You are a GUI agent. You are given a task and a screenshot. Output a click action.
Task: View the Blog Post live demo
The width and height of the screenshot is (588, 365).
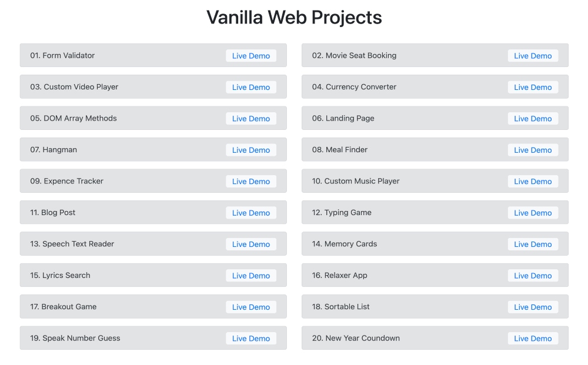coord(251,213)
